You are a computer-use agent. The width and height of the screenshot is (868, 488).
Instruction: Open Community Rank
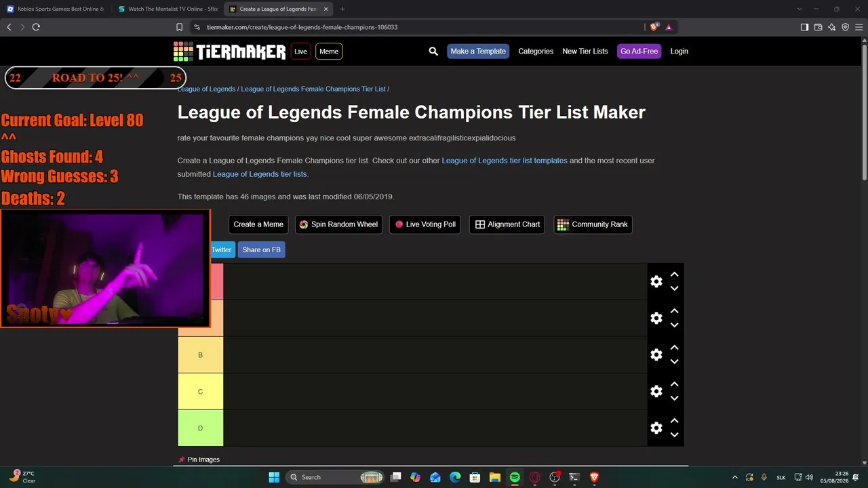click(593, 224)
